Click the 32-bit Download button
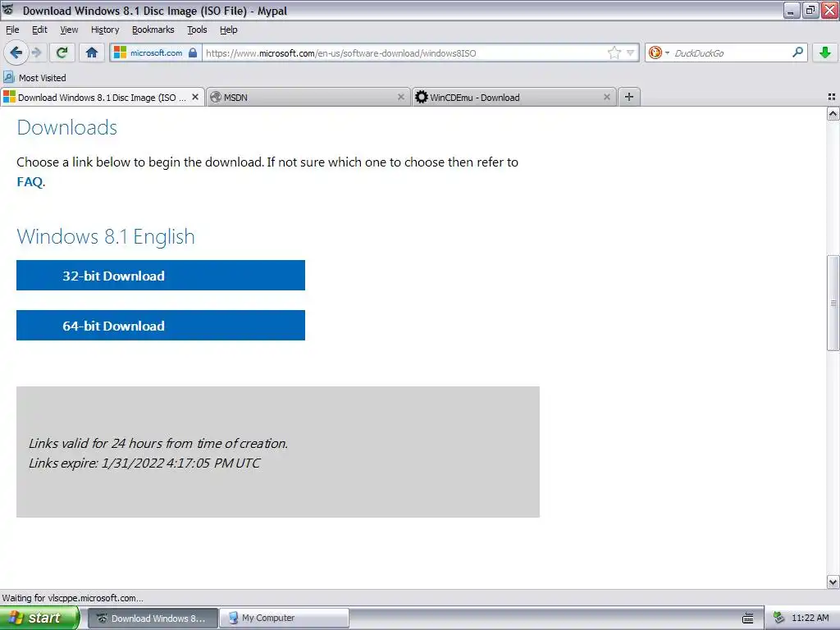The width and height of the screenshot is (840, 630). click(x=161, y=276)
